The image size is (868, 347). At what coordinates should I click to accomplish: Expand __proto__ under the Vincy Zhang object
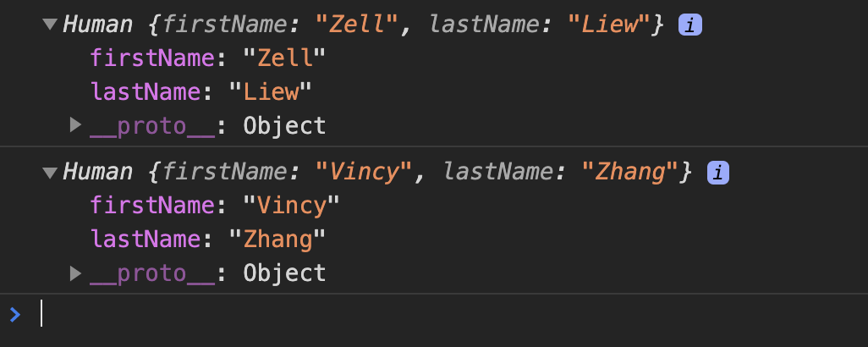pos(76,273)
